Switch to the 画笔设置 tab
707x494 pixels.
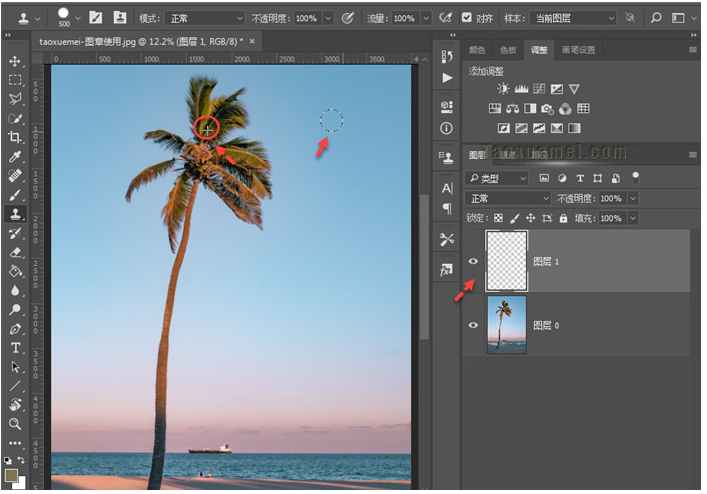pos(578,49)
